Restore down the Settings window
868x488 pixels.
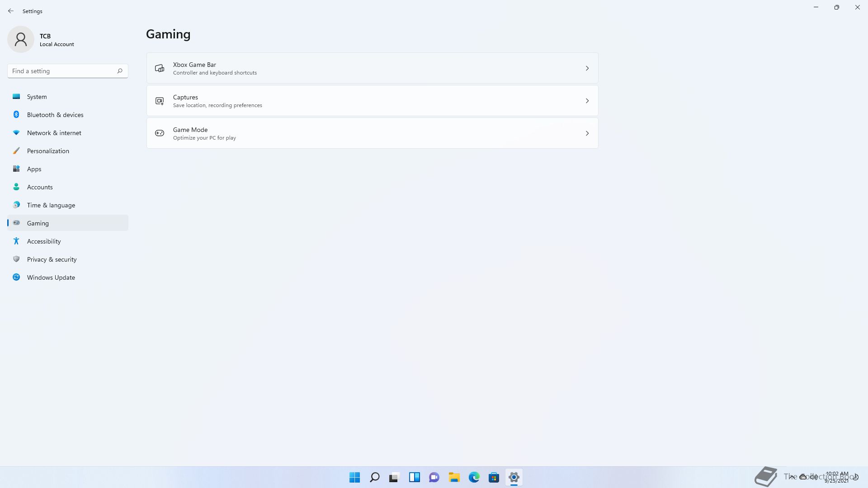837,7
